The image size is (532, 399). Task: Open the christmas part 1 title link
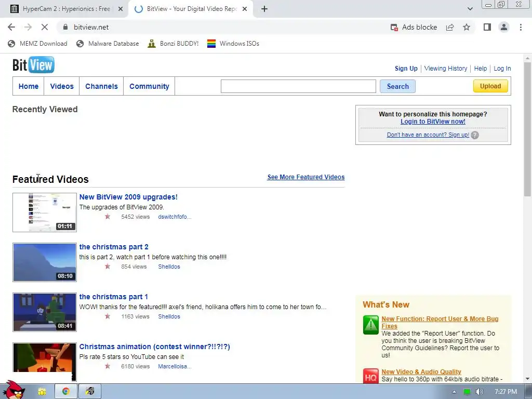(113, 297)
